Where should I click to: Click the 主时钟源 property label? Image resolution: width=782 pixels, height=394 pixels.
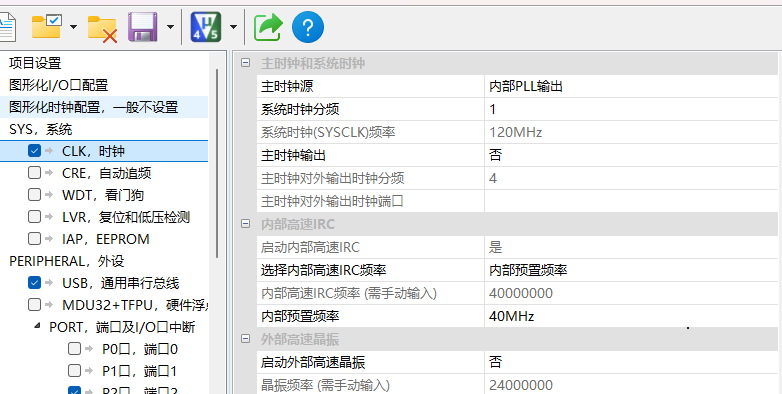point(287,86)
